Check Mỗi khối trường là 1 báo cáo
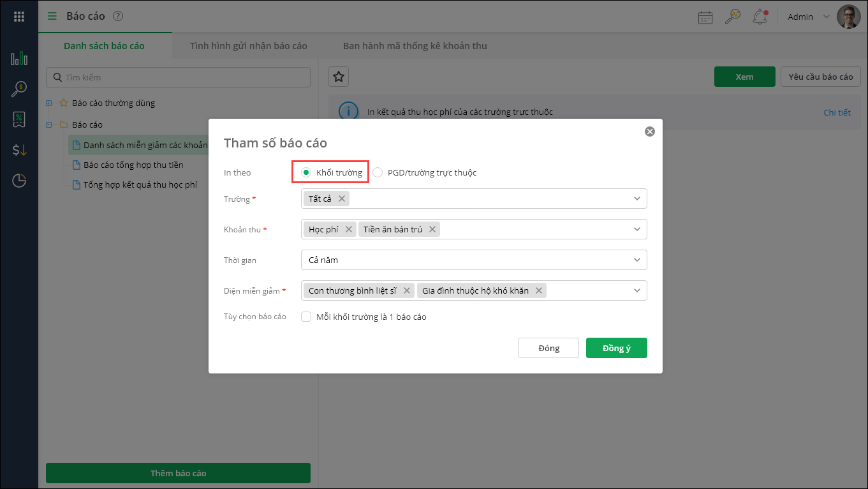Viewport: 868px width, 489px height. point(306,317)
